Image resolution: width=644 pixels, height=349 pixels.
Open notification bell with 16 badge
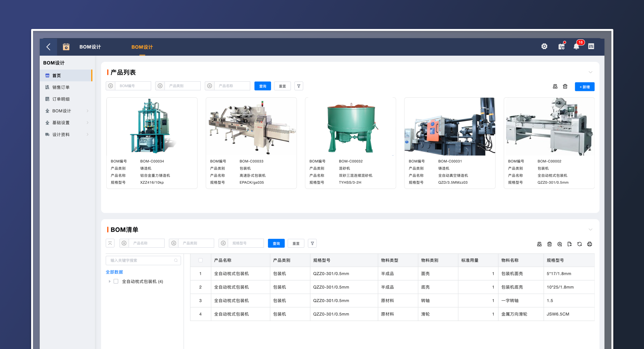coord(576,46)
